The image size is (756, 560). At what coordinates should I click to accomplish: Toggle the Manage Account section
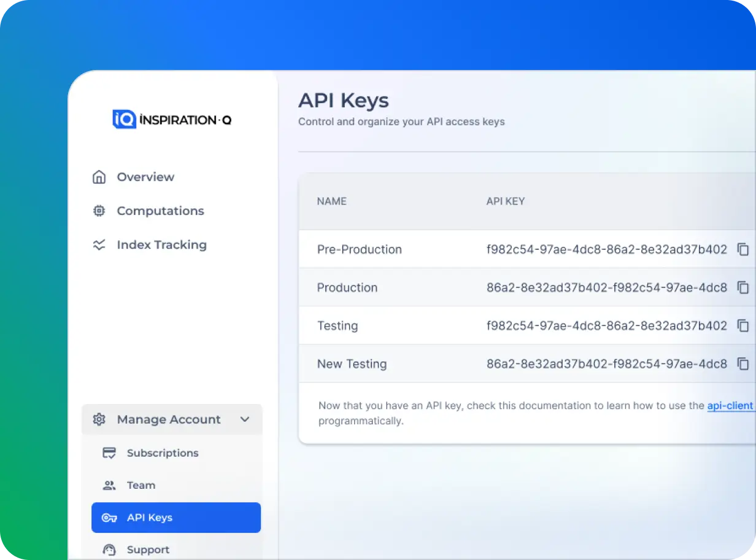[172, 419]
